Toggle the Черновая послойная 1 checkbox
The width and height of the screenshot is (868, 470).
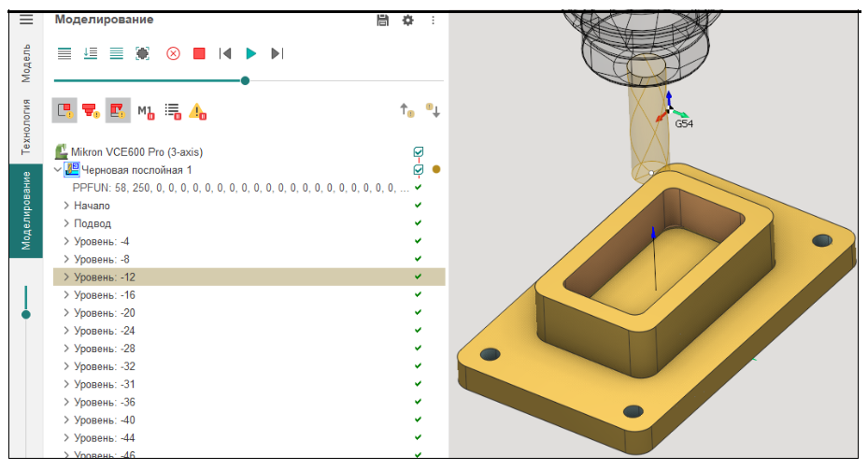pos(418,169)
